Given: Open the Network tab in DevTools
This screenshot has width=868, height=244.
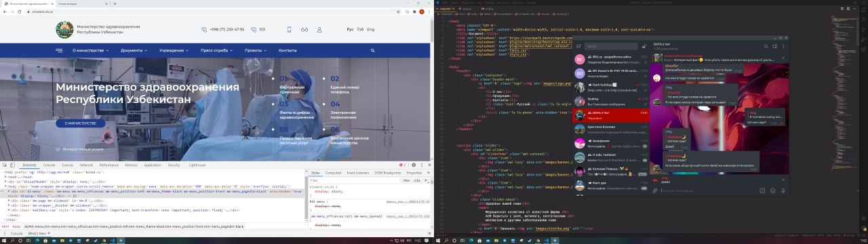Looking at the screenshot, I should pyautogui.click(x=87, y=165).
